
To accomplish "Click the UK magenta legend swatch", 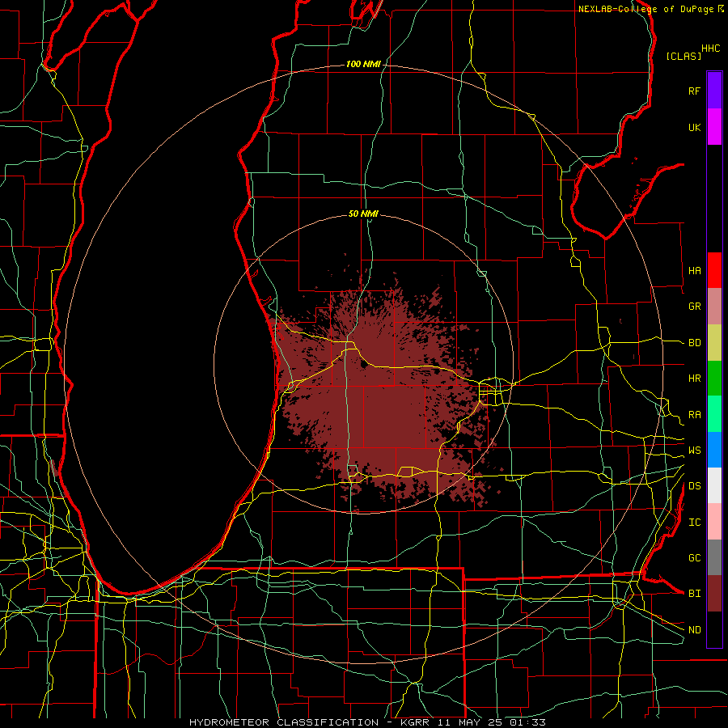I will 714,127.
